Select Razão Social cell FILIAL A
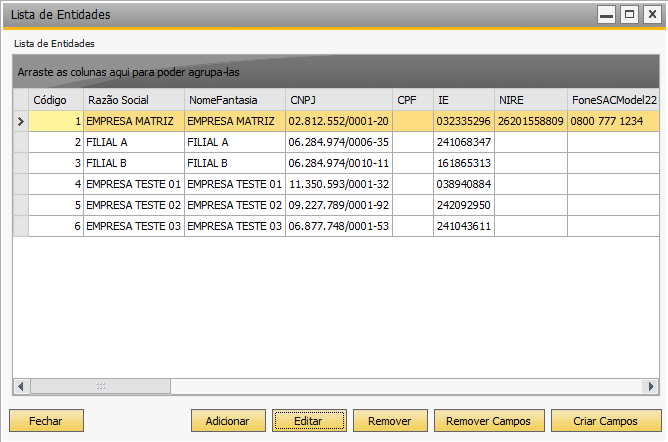The height and width of the screenshot is (442, 668). pyautogui.click(x=134, y=142)
